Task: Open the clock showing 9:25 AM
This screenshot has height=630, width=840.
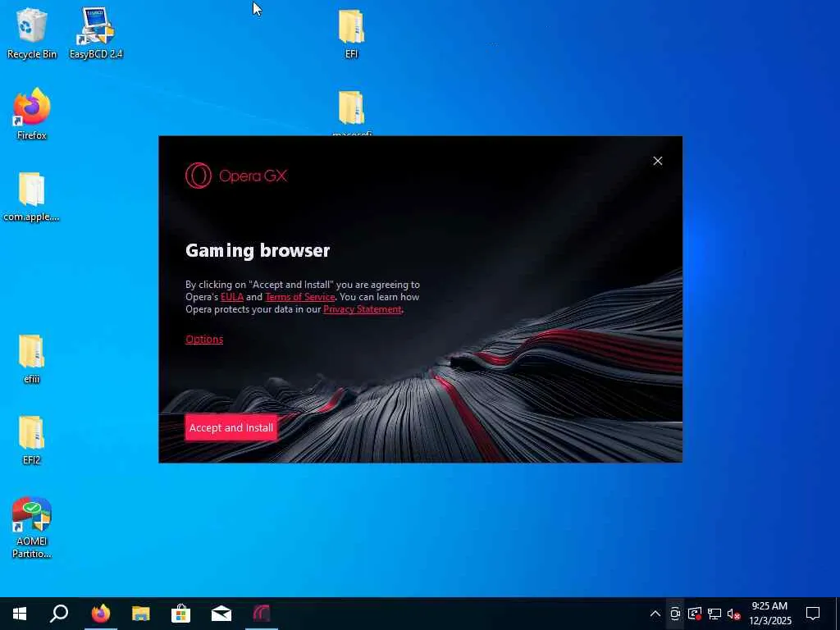Action: [x=769, y=614]
